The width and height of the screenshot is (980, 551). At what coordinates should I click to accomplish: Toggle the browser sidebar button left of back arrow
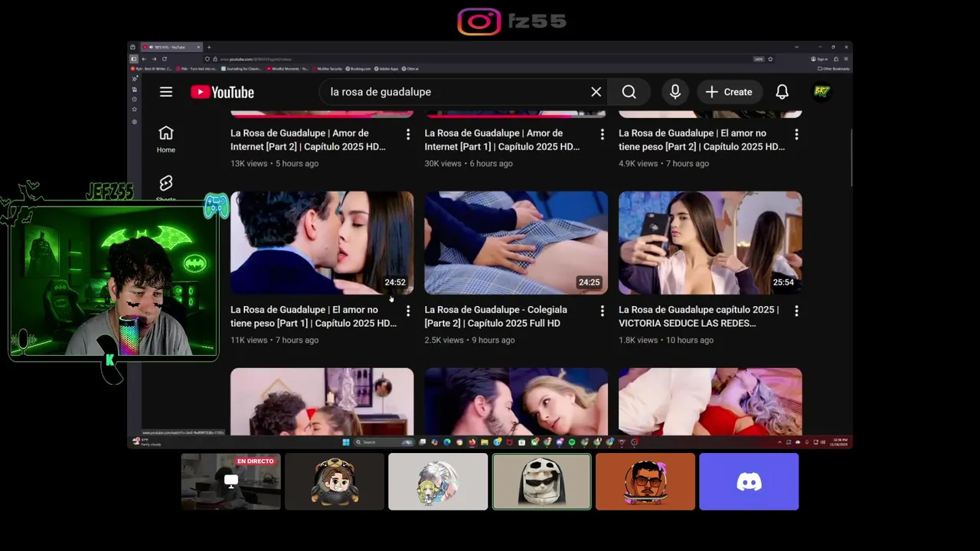(x=133, y=59)
